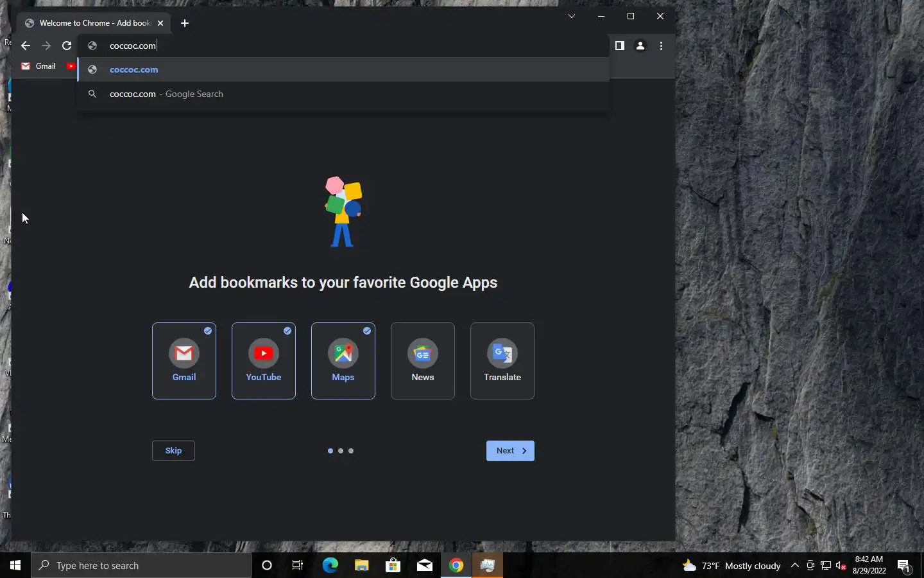The width and height of the screenshot is (924, 578).
Task: Deselect the Gmail app card
Action: pos(184,361)
